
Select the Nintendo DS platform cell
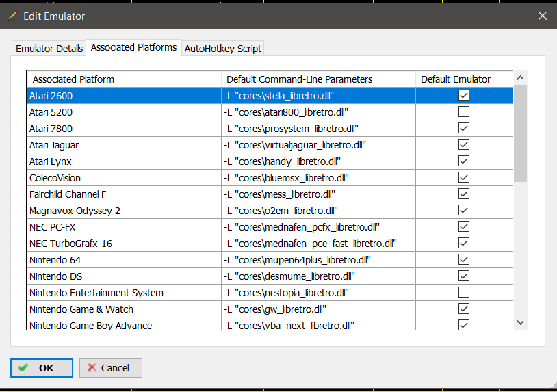pyautogui.click(x=124, y=276)
